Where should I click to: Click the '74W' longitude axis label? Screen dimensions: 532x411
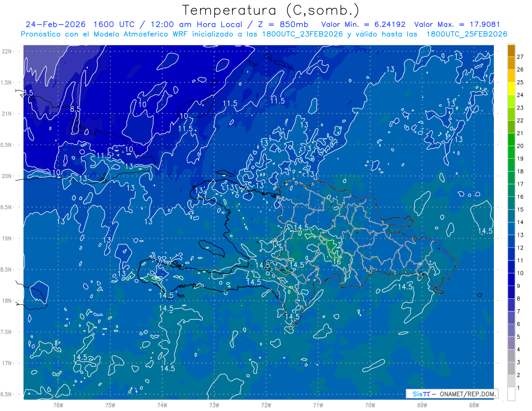(x=162, y=405)
